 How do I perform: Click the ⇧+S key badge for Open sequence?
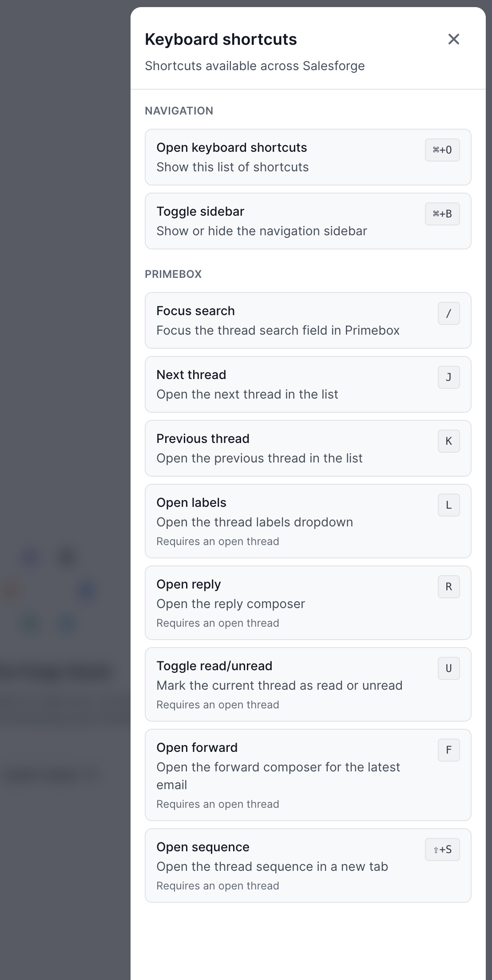pyautogui.click(x=442, y=850)
